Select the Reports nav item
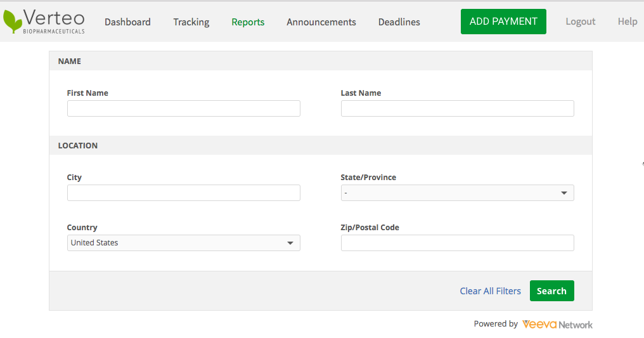The width and height of the screenshot is (644, 338). 248,22
